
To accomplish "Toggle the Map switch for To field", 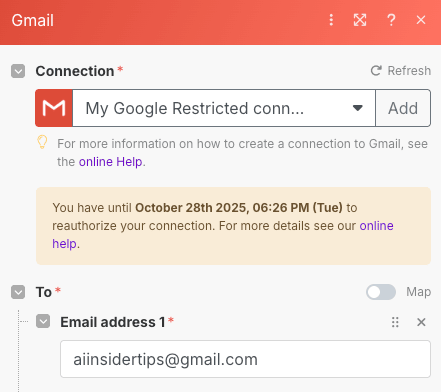I will pyautogui.click(x=381, y=292).
